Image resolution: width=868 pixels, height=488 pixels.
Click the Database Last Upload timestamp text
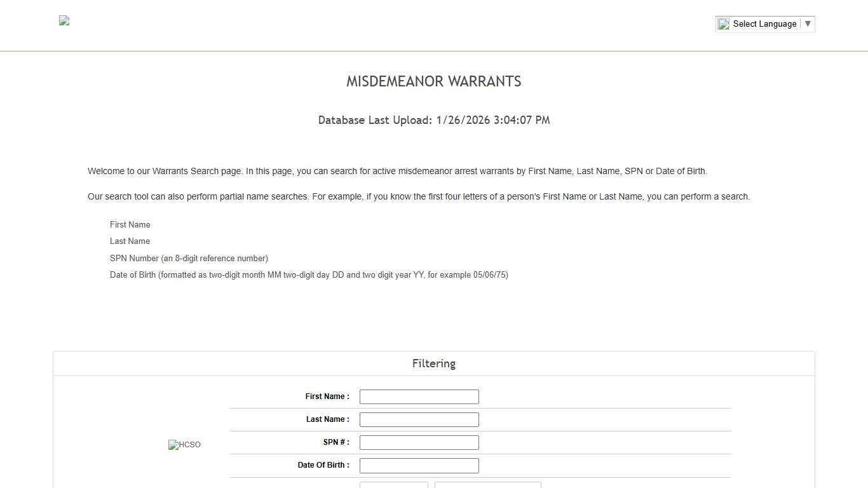click(434, 120)
